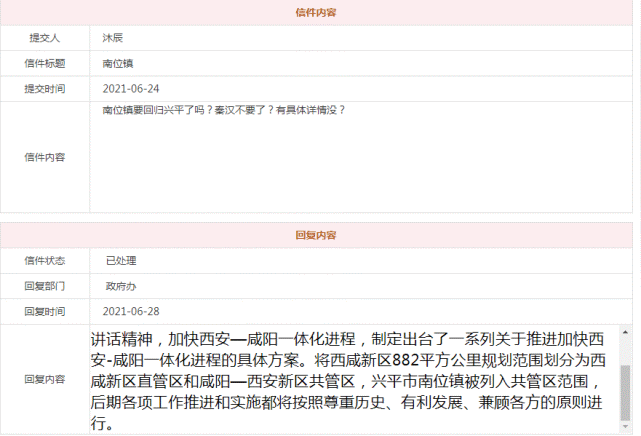Click the reply date 2021-06-28
Image resolution: width=641 pixels, height=436 pixels.
[131, 311]
